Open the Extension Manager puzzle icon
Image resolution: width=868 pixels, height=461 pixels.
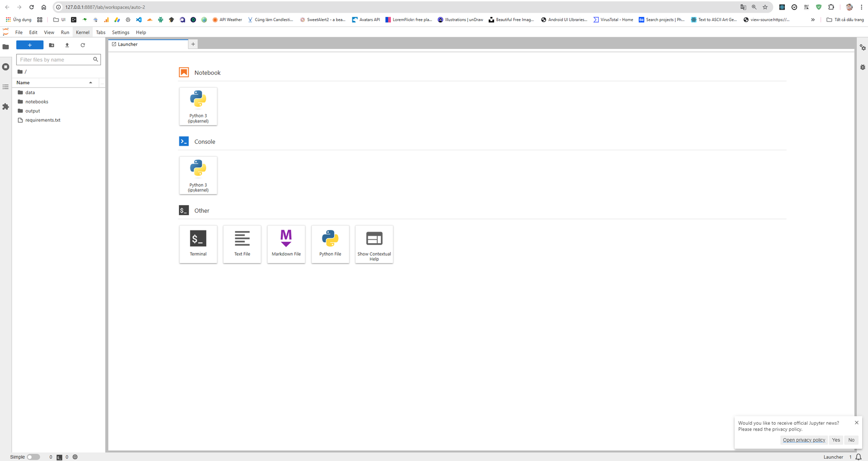pyautogui.click(x=6, y=107)
